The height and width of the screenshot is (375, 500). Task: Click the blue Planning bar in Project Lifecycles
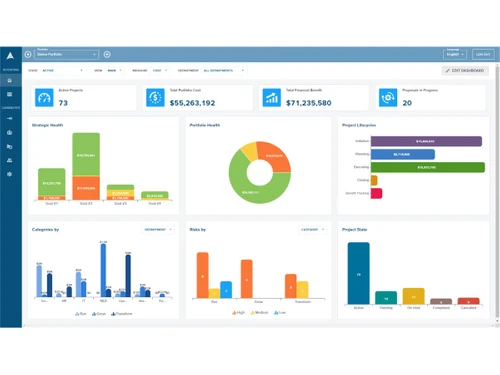click(403, 154)
